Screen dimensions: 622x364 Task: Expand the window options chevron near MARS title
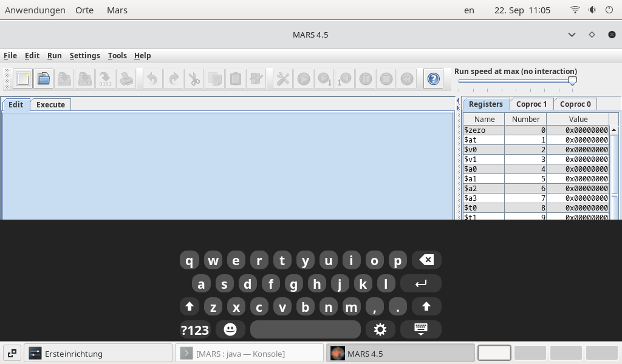click(x=572, y=35)
